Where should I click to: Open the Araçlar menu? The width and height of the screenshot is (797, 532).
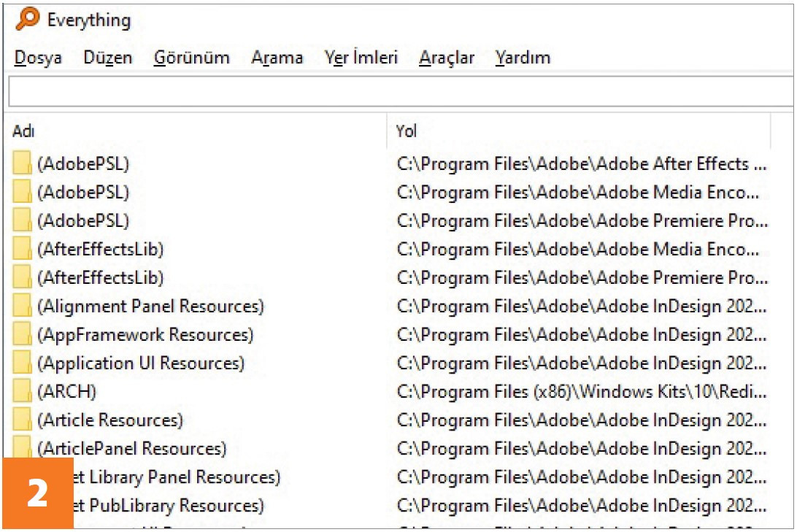[x=447, y=58]
